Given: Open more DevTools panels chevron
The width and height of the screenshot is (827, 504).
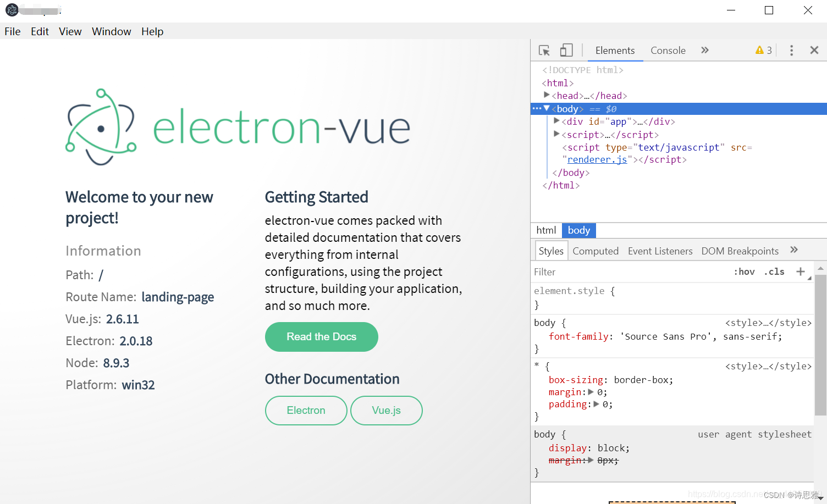Looking at the screenshot, I should point(705,50).
